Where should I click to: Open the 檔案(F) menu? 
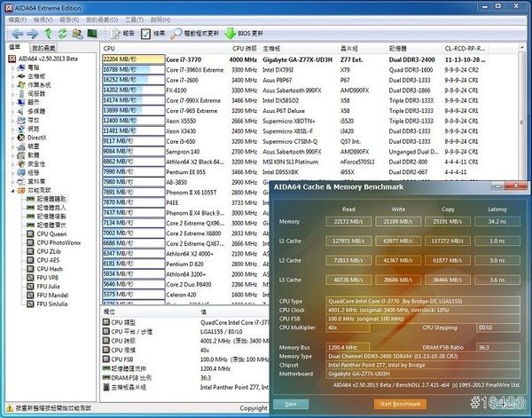tap(17, 18)
